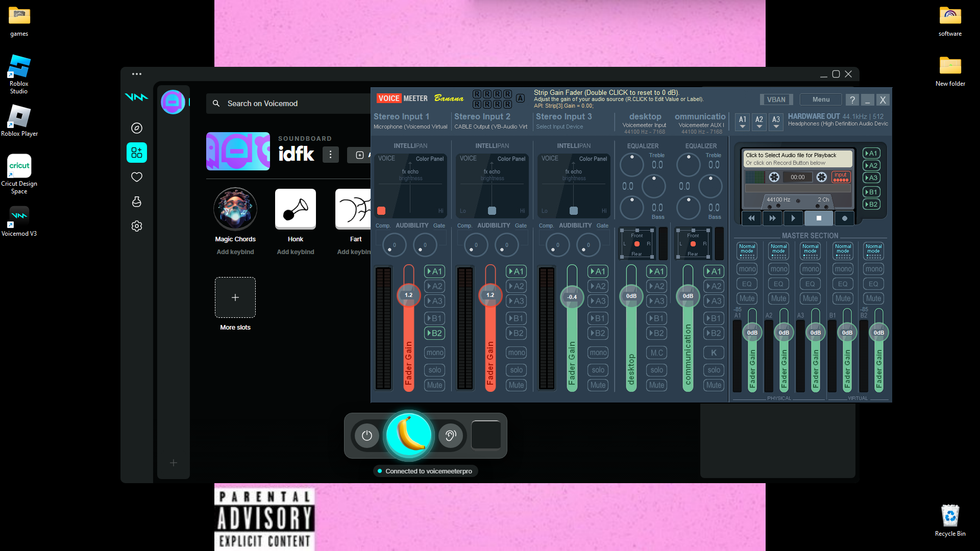Expand the A3 hardware output dropdown
This screenshot has height=551, width=980.
(x=776, y=122)
